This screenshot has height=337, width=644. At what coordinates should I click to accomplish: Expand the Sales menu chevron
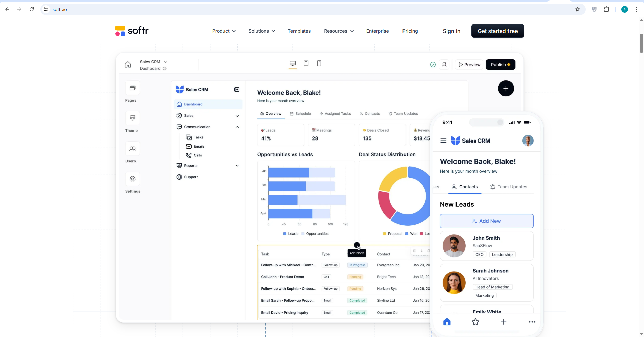(x=237, y=116)
